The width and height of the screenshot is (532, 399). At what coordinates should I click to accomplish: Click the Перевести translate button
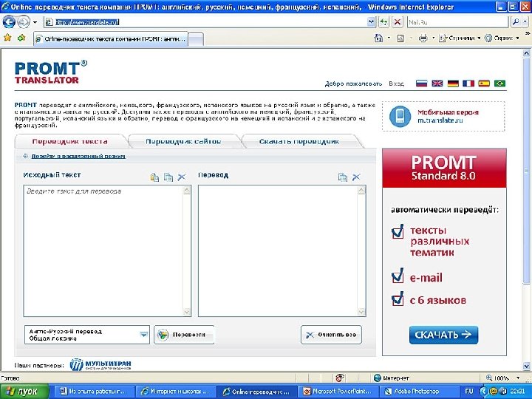pyautogui.click(x=184, y=335)
